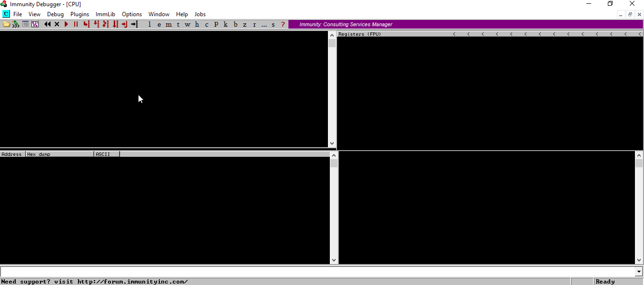
Task: Open the ImmLib menu
Action: click(105, 14)
